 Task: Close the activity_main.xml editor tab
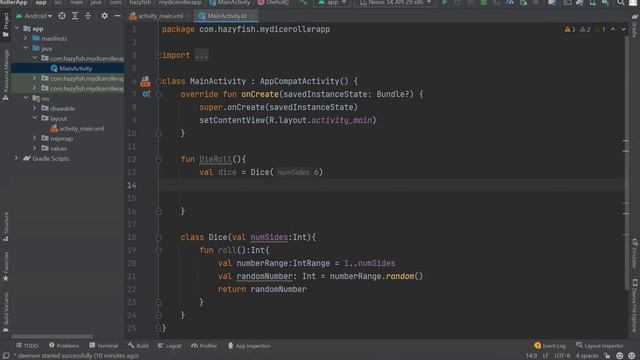pos(189,16)
